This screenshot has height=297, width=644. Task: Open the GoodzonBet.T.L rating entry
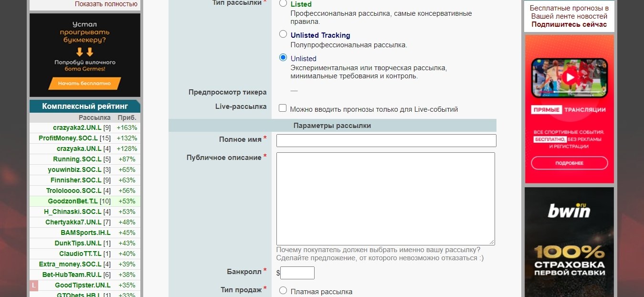pyautogui.click(x=73, y=201)
